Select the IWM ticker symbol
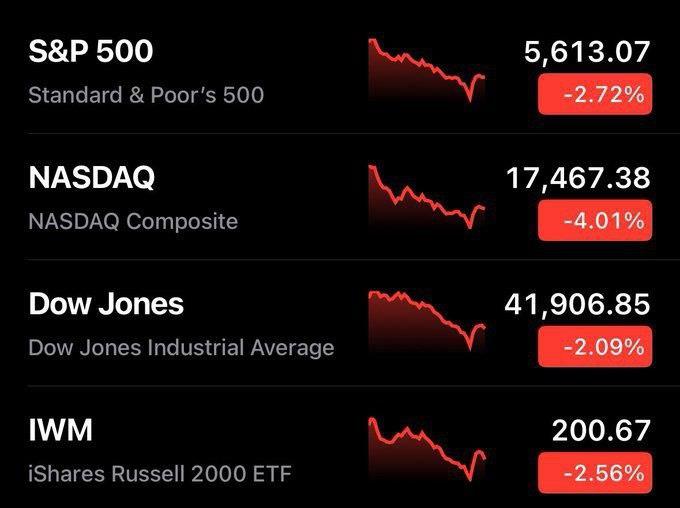Viewport: 680px width, 508px height. coord(61,430)
